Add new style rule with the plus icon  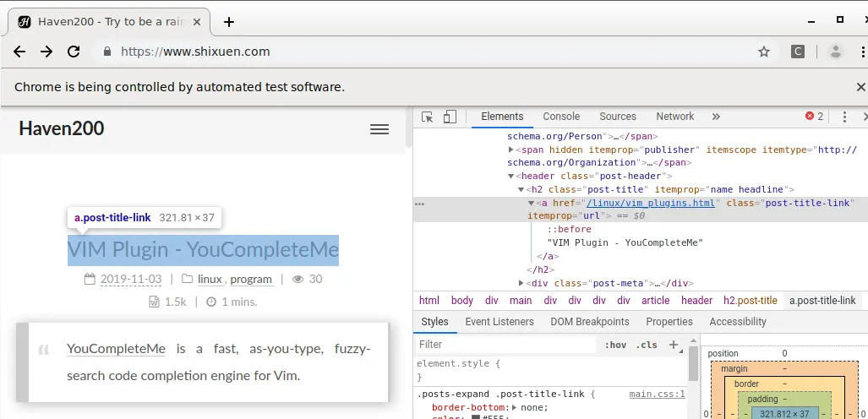pyautogui.click(x=674, y=345)
